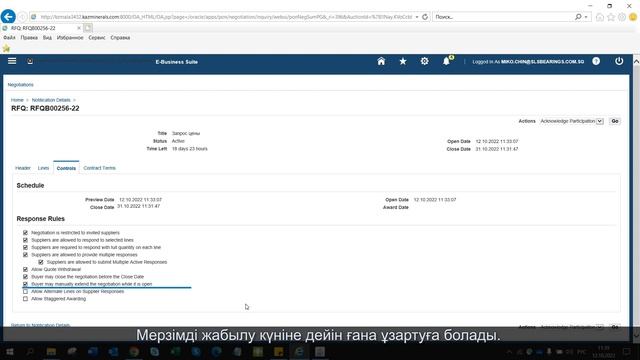Viewport: 640px width, 360px height.
Task: Click the small icon beside the hamburger menu
Action: click(x=30, y=61)
